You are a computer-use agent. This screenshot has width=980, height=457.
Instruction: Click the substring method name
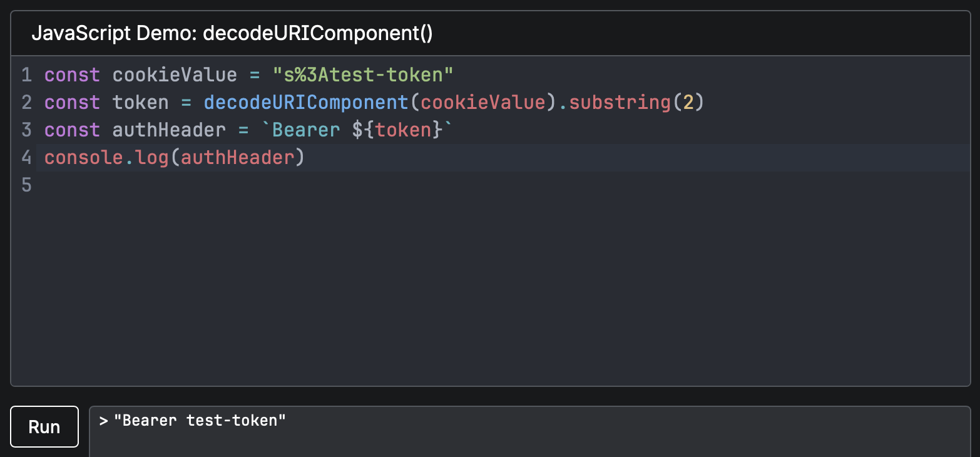tap(620, 103)
